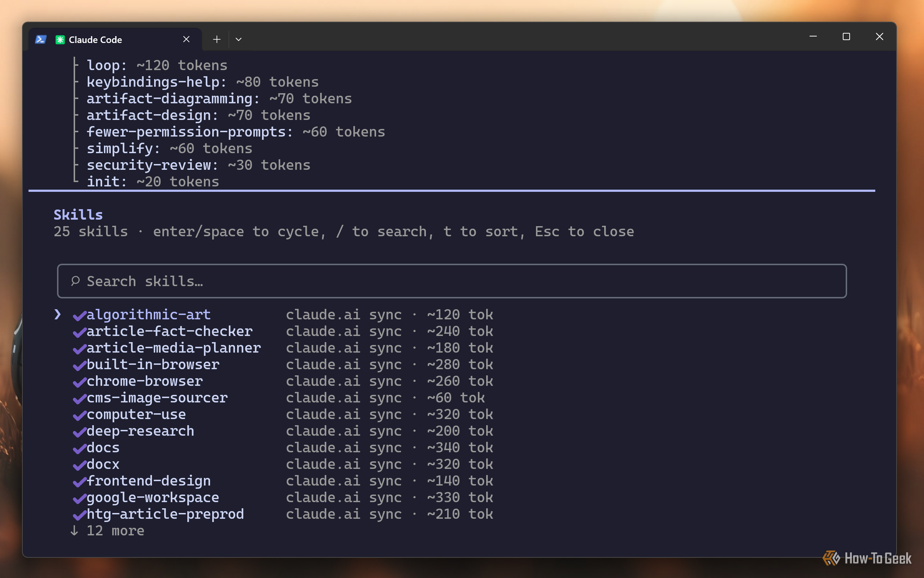Select the article-fact-checker skill name
This screenshot has width=924, height=578.
tap(170, 331)
